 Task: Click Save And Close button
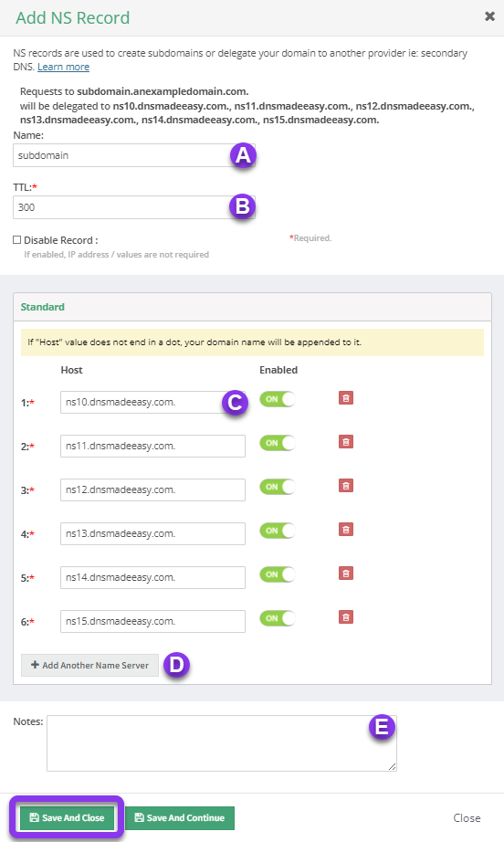[x=67, y=818]
